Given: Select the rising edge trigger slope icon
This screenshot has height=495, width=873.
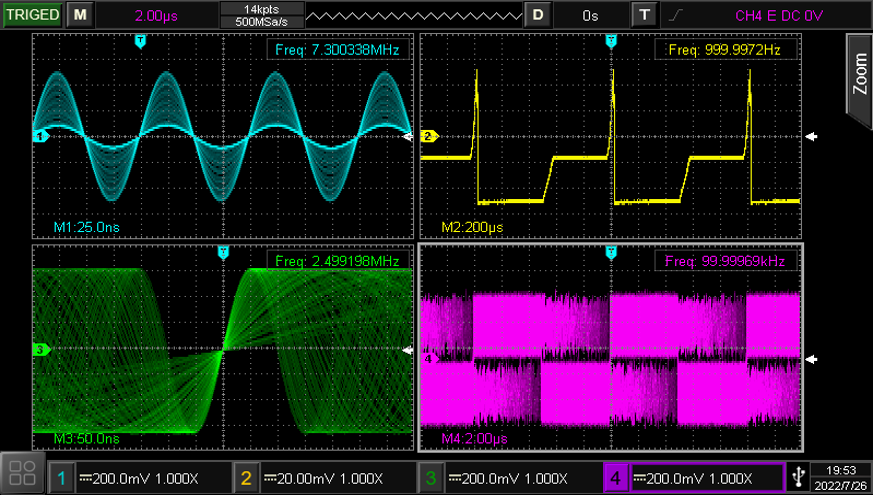Looking at the screenshot, I should [678, 15].
